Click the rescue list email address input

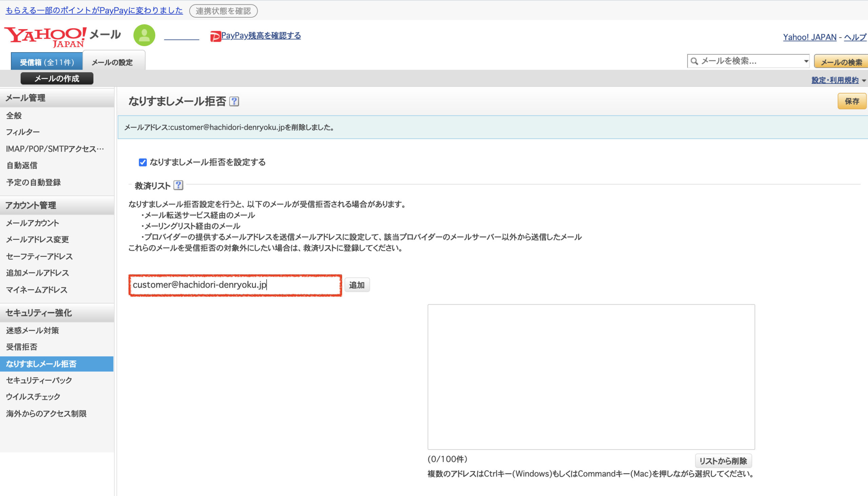click(x=235, y=285)
